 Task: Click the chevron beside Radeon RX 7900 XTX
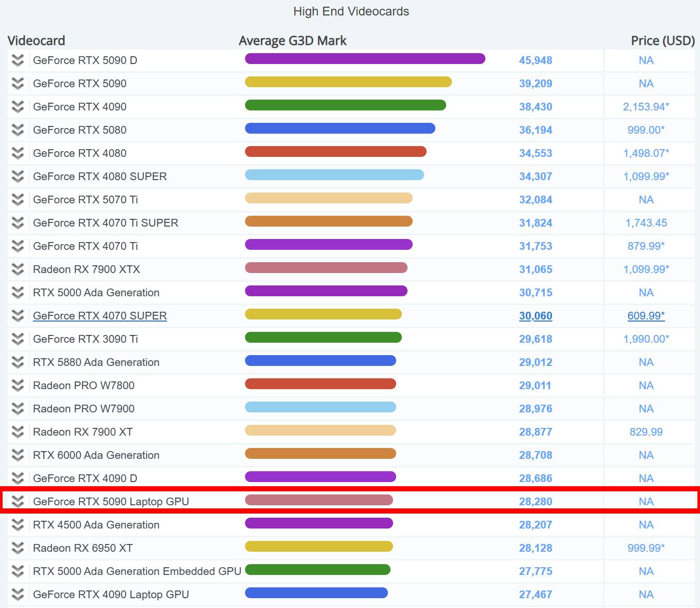tap(18, 269)
